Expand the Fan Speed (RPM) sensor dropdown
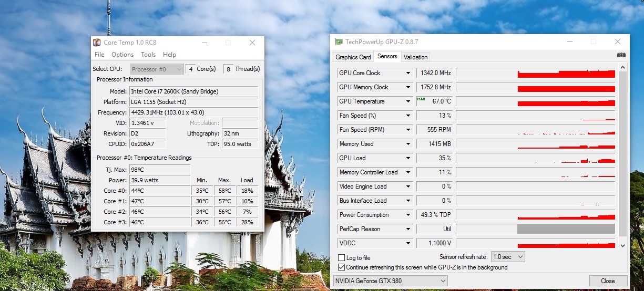 click(408, 130)
